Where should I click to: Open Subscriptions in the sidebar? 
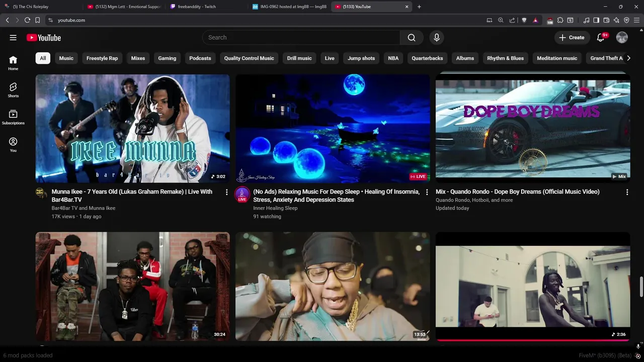tap(13, 117)
